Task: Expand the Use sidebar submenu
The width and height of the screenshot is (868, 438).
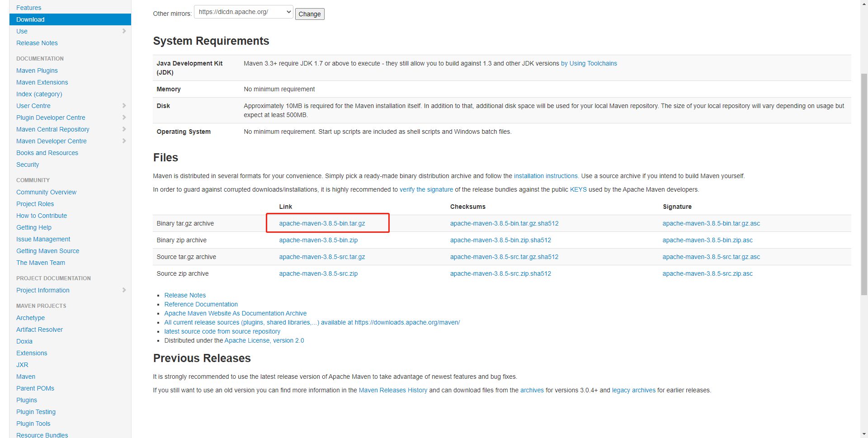Action: point(124,31)
